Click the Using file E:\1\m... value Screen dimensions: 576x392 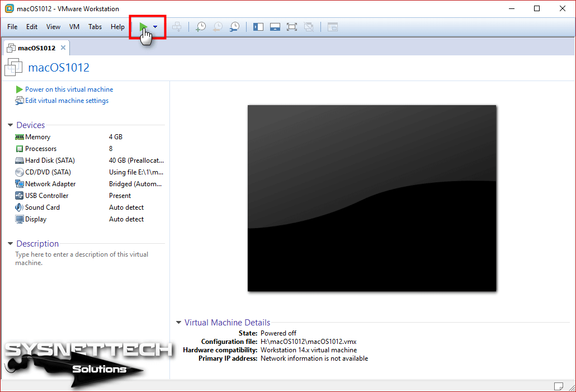[136, 172]
